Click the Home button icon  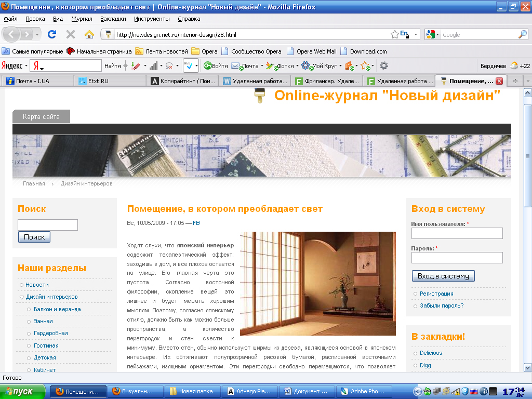click(x=89, y=34)
